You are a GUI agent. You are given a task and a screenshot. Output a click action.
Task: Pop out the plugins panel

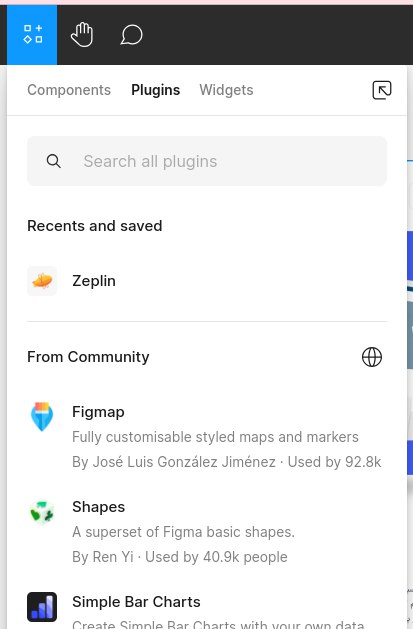pyautogui.click(x=382, y=90)
